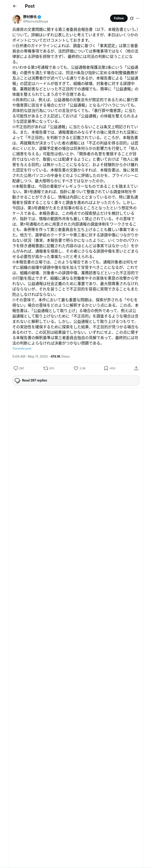This screenshot has height=868, width=152.
Task: Go back using the left arrow
Action: click(14, 6)
